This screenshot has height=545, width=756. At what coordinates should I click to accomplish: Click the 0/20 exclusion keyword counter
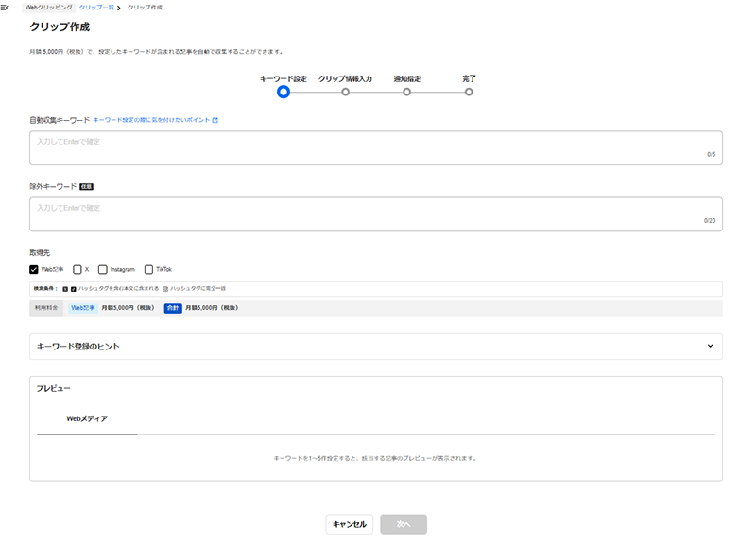click(710, 221)
